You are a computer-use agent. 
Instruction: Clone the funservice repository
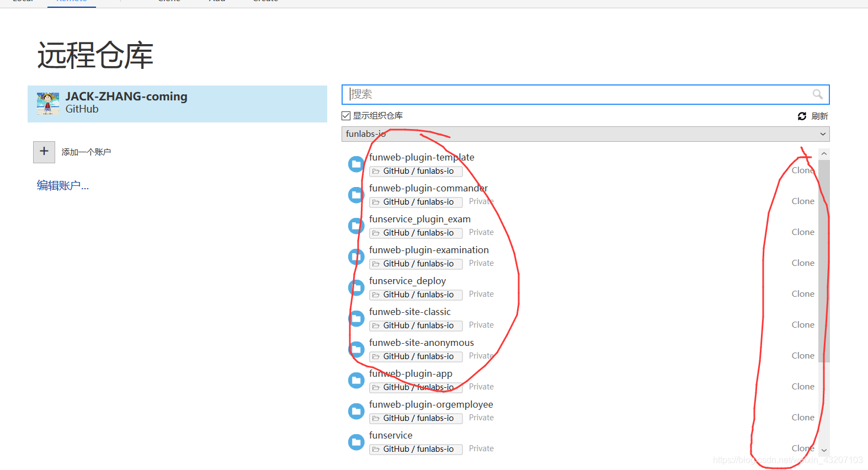(x=803, y=448)
